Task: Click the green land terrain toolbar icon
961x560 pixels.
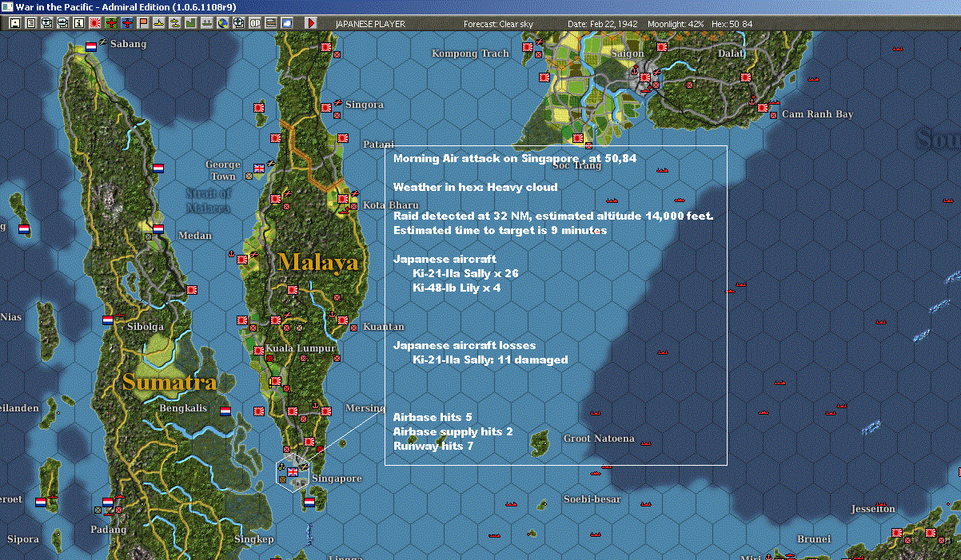Action: (x=191, y=23)
